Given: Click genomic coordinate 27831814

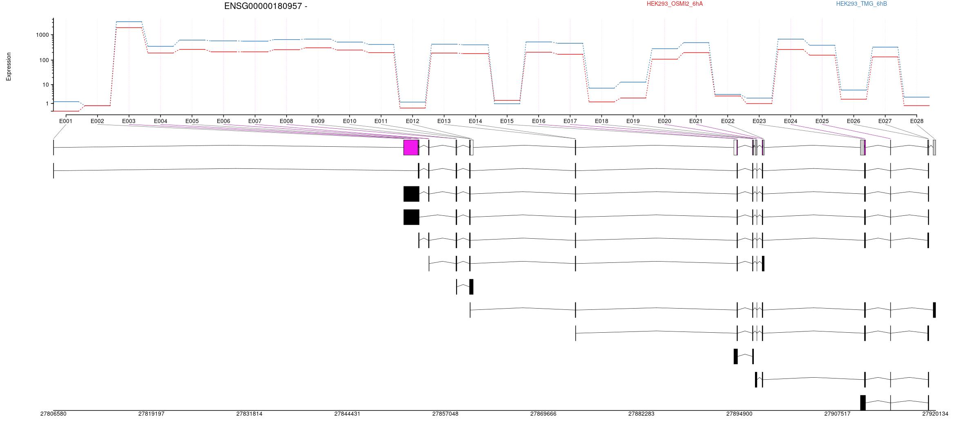Looking at the screenshot, I should coord(249,414).
